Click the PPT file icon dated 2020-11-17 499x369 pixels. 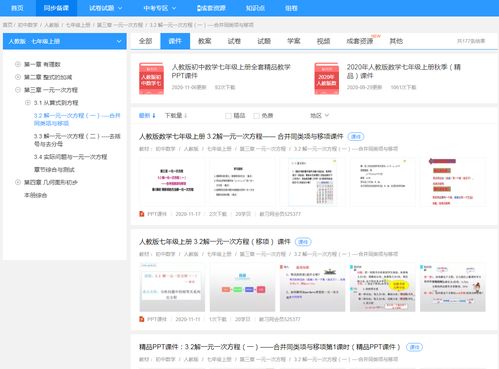pos(142,214)
